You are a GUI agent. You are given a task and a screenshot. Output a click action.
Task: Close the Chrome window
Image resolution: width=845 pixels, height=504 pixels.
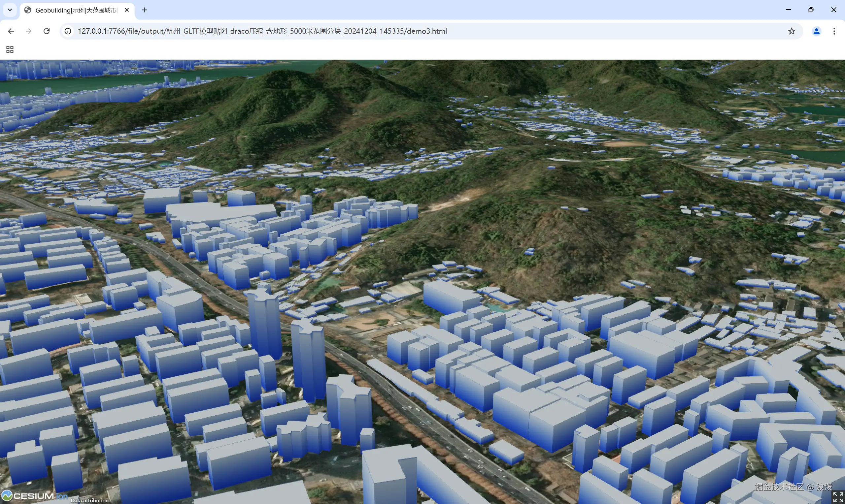(x=833, y=10)
